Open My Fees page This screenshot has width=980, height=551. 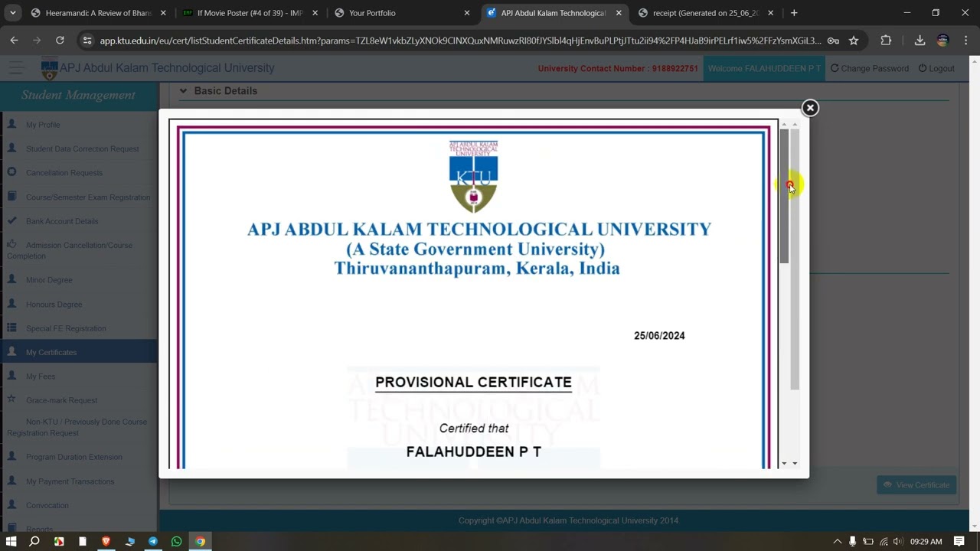(x=41, y=377)
